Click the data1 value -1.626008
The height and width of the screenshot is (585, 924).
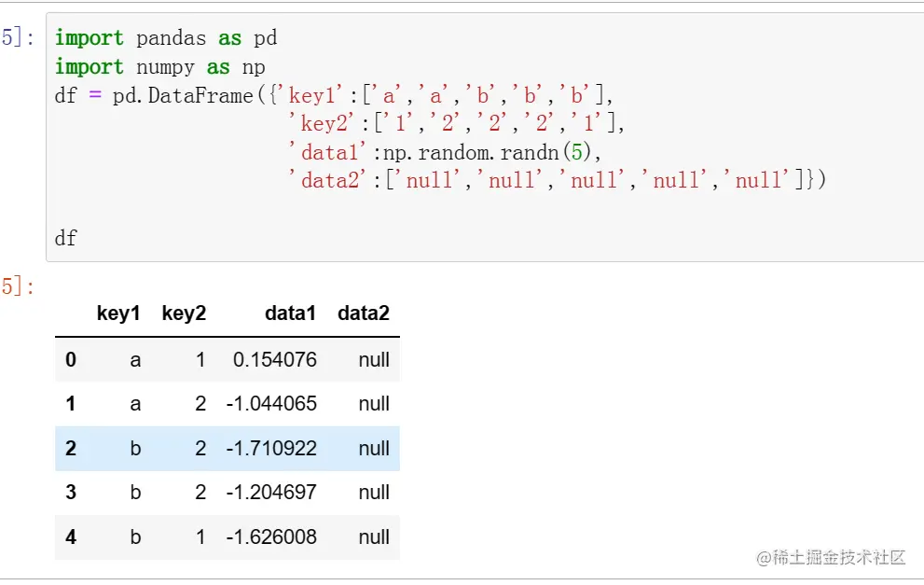[x=271, y=537]
